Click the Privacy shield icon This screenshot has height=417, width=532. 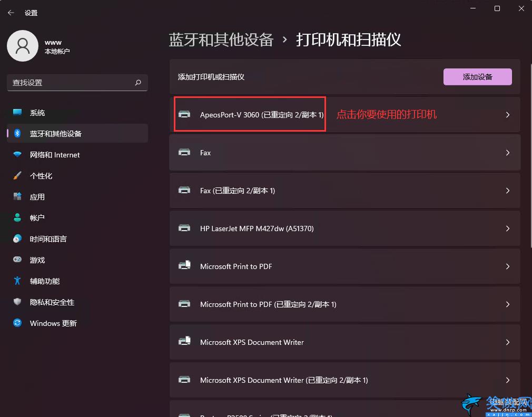pos(17,302)
